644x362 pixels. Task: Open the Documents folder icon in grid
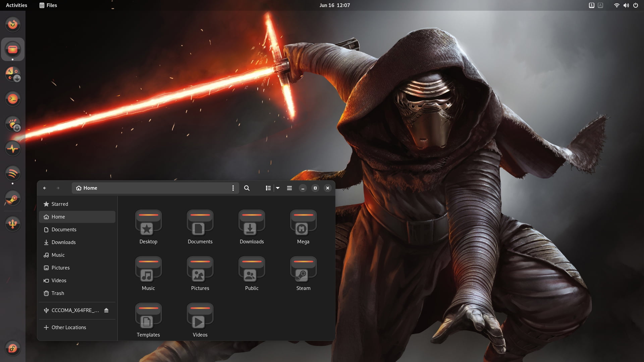200,223
